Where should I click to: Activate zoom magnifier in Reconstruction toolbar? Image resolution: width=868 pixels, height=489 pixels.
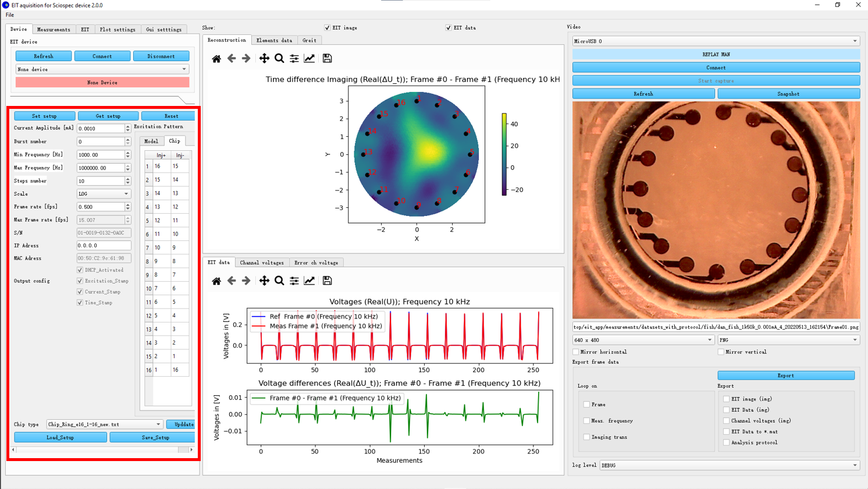click(279, 58)
